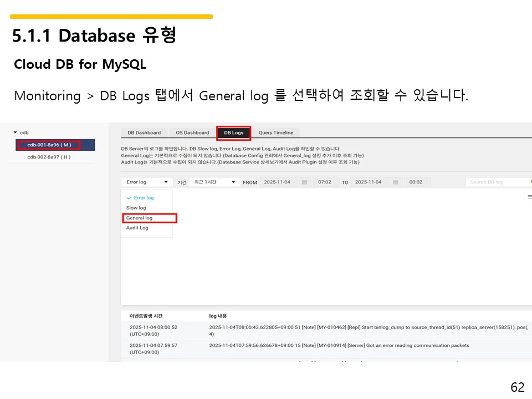Click the TO time field 08:02

coord(416,182)
